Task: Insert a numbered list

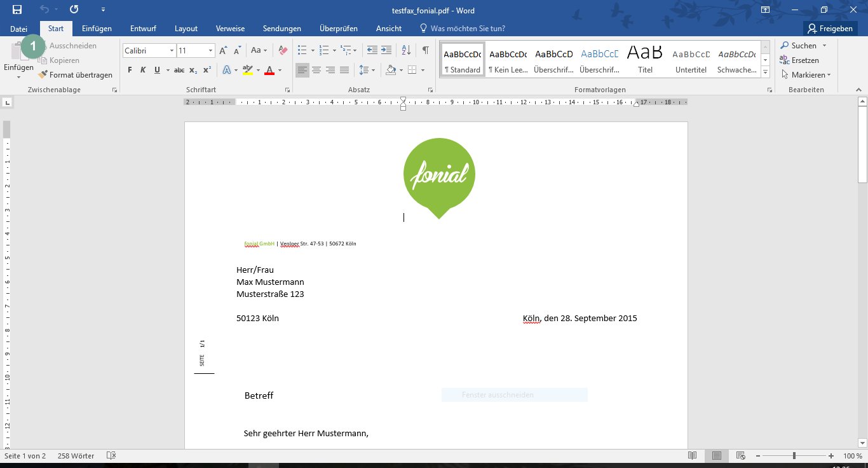Action: tap(323, 50)
